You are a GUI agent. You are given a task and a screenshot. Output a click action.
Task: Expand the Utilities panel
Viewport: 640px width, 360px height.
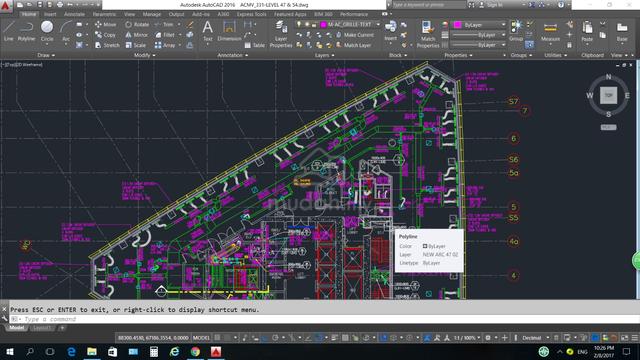(x=555, y=55)
